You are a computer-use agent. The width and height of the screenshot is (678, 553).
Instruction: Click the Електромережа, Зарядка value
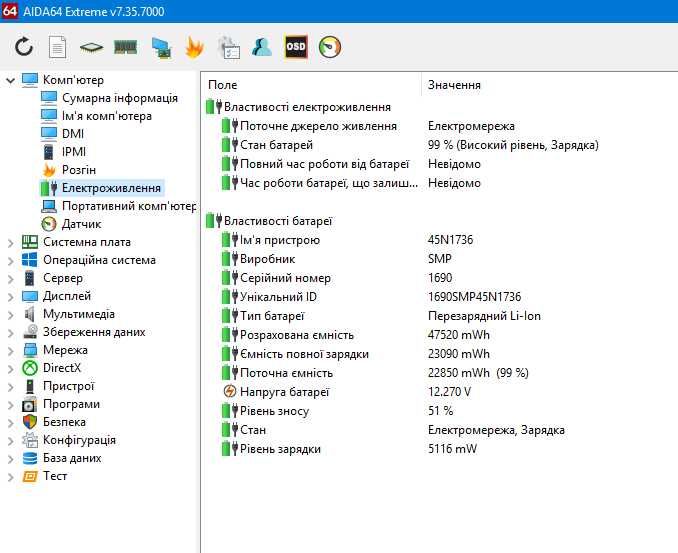pos(496,430)
